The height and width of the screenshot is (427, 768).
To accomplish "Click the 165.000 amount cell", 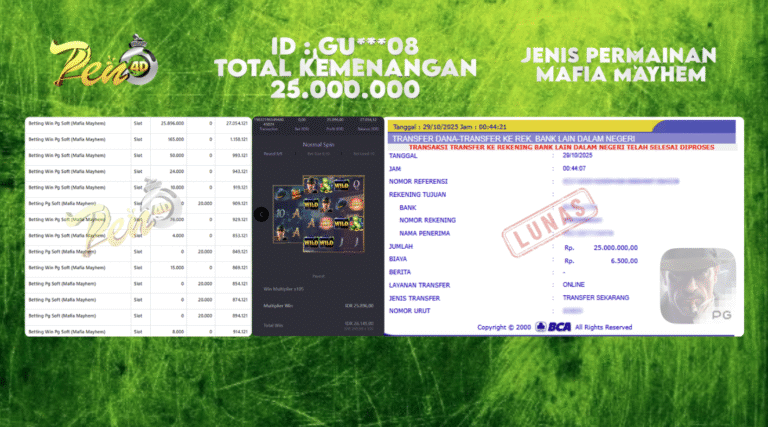I will pyautogui.click(x=176, y=140).
